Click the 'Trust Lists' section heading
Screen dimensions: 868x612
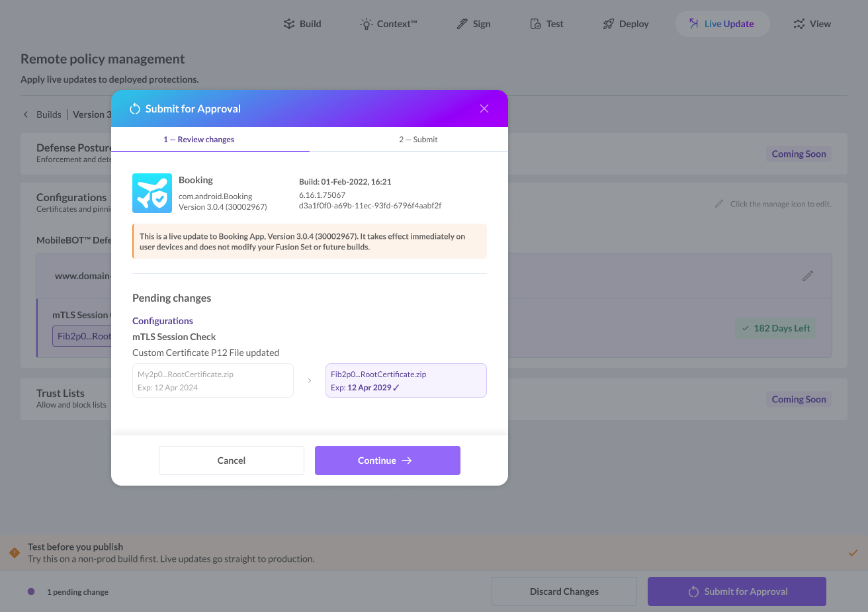(60, 393)
